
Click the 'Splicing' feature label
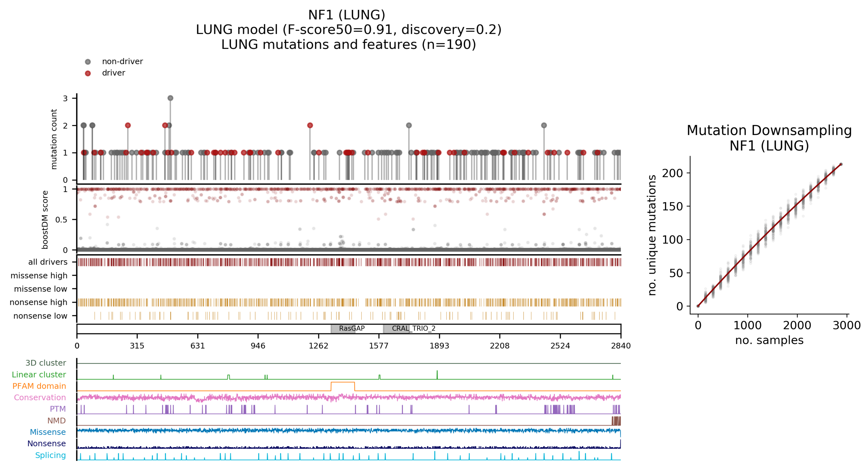tap(50, 455)
